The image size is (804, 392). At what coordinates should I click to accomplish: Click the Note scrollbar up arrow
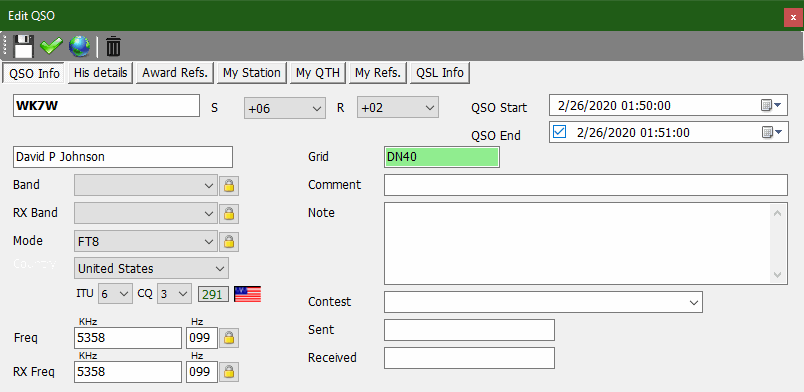pyautogui.click(x=777, y=212)
